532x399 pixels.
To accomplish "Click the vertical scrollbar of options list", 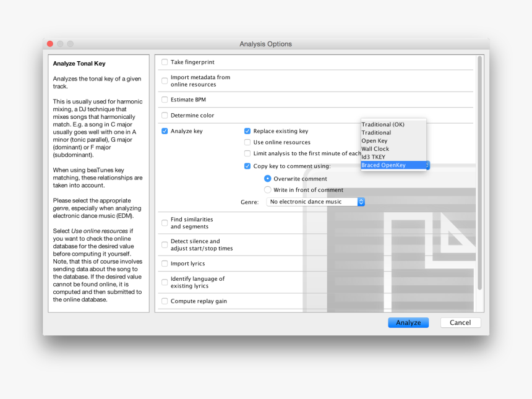I will click(479, 173).
